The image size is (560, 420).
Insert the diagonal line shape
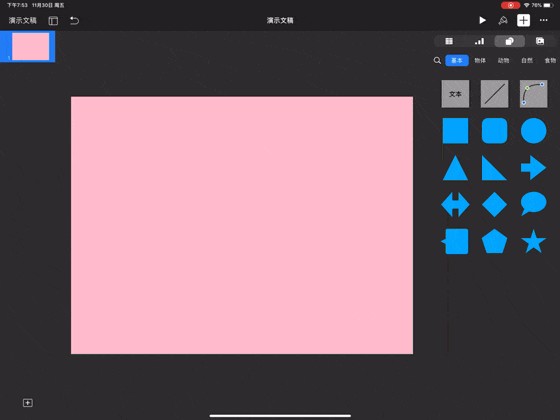click(494, 94)
